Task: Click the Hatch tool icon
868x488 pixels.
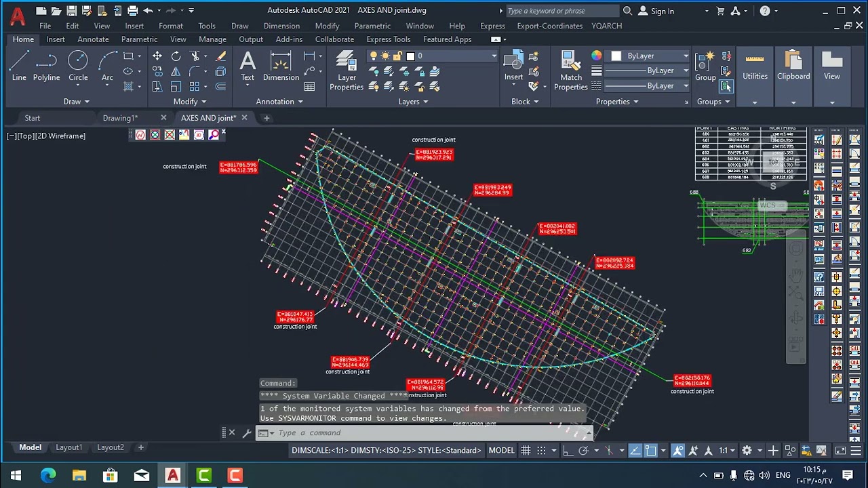Action: tap(128, 87)
